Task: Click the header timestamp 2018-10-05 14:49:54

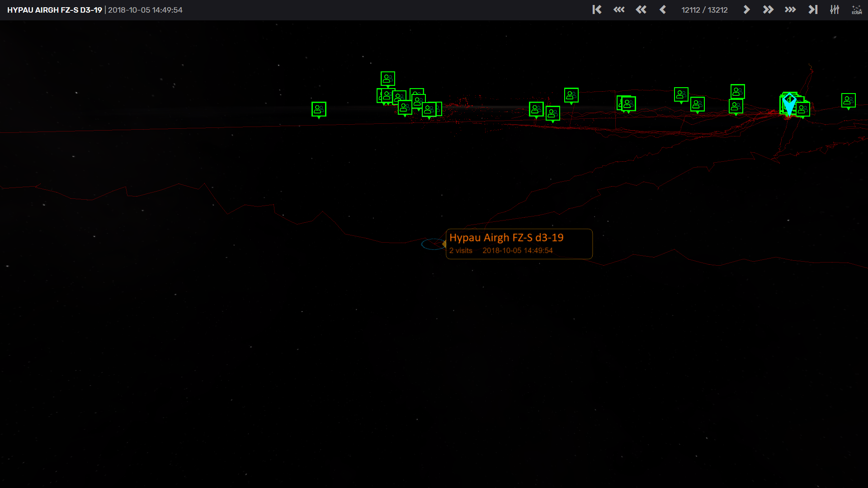Action: pos(145,10)
